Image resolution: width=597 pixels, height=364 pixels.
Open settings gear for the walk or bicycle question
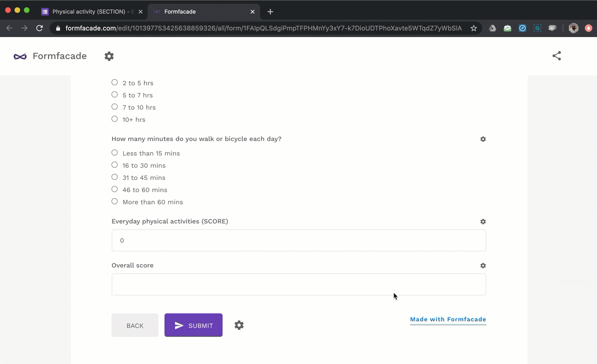483,139
